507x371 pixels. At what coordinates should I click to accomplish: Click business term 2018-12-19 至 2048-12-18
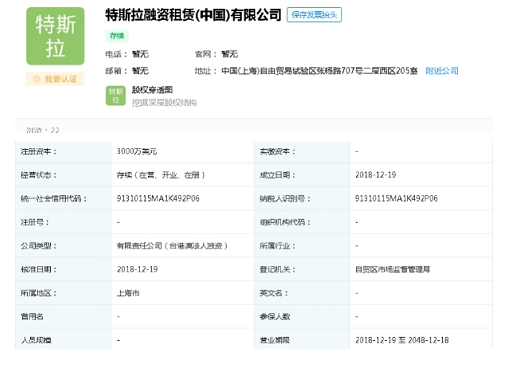402,340
